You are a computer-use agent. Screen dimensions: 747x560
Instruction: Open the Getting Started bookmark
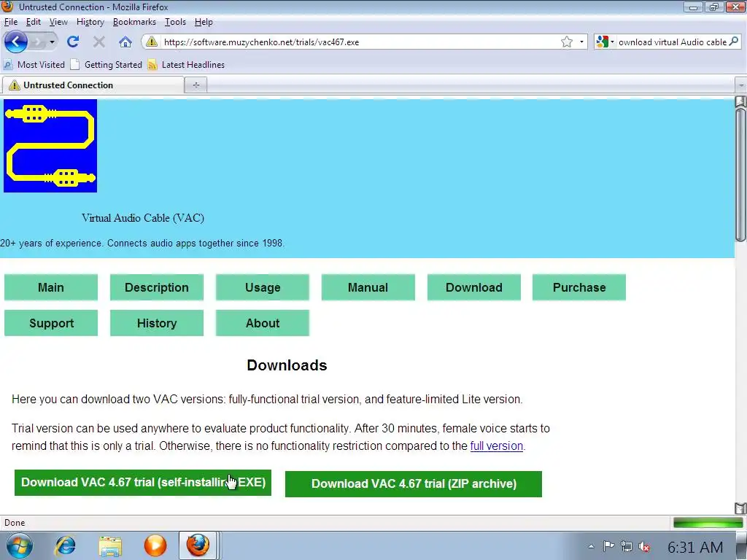(x=107, y=65)
